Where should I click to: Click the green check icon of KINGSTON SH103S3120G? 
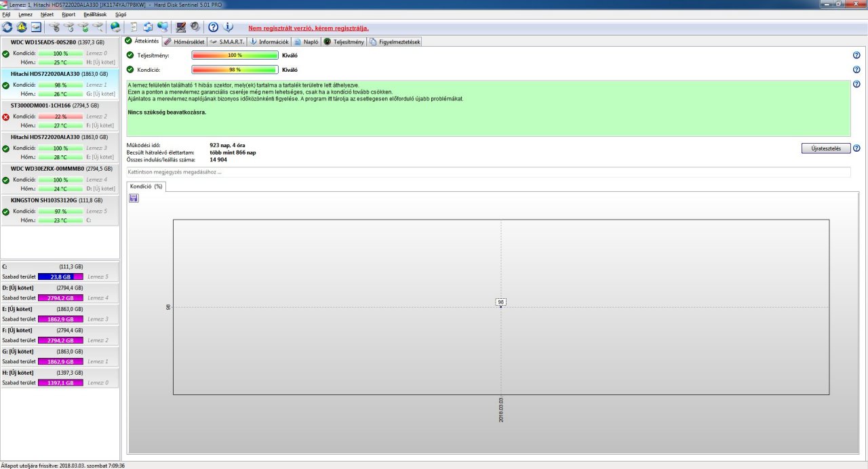[x=6, y=211]
